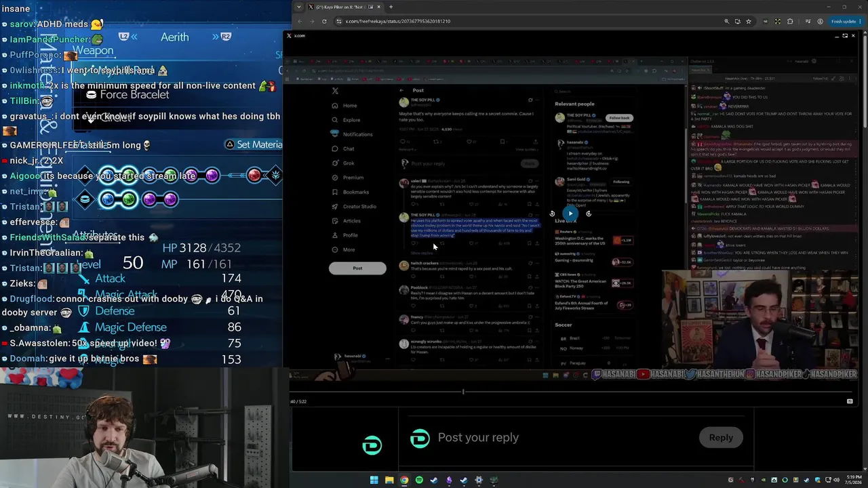The image size is (868, 488).
Task: Bookmark this page with the star icon
Action: [749, 21]
